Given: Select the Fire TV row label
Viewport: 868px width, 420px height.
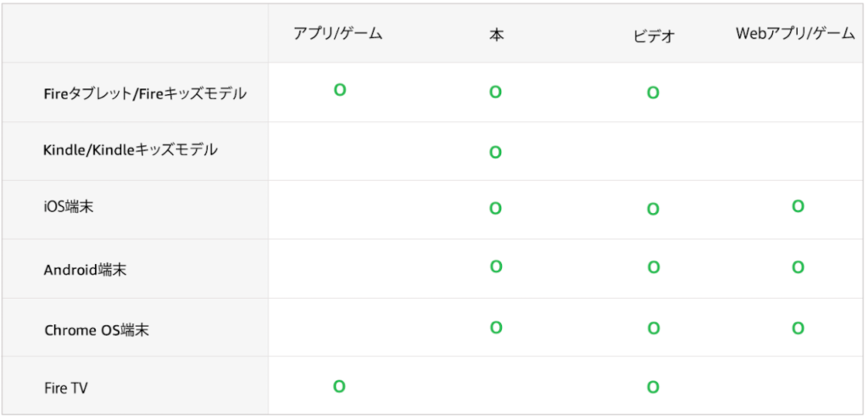Looking at the screenshot, I should pyautogui.click(x=65, y=389).
